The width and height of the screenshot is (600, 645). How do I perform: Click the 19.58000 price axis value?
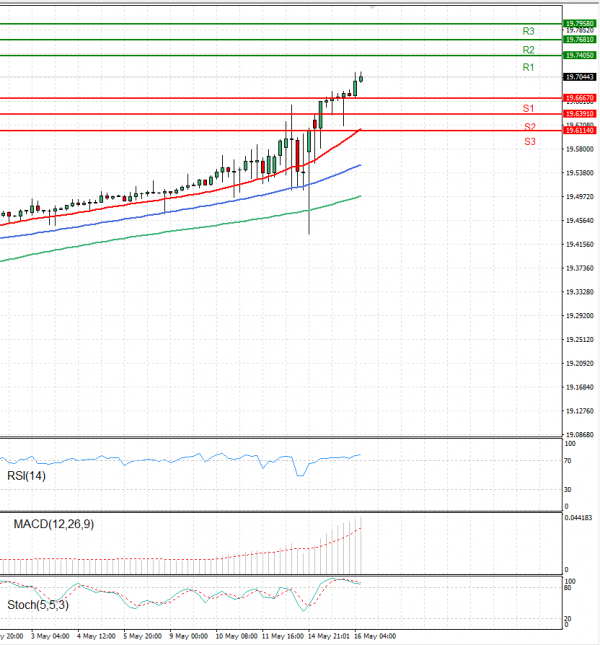tap(580, 149)
